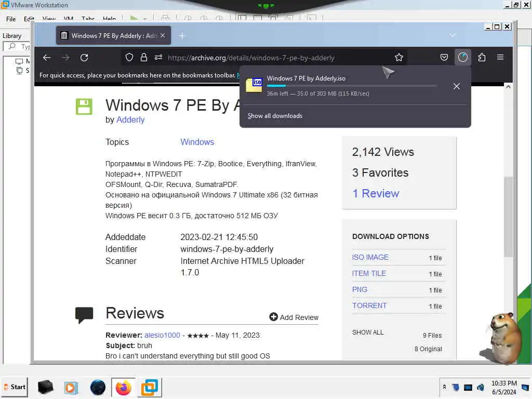Image resolution: width=532 pixels, height=399 pixels.
Task: Click the VMware green power on button
Action: coord(134,18)
